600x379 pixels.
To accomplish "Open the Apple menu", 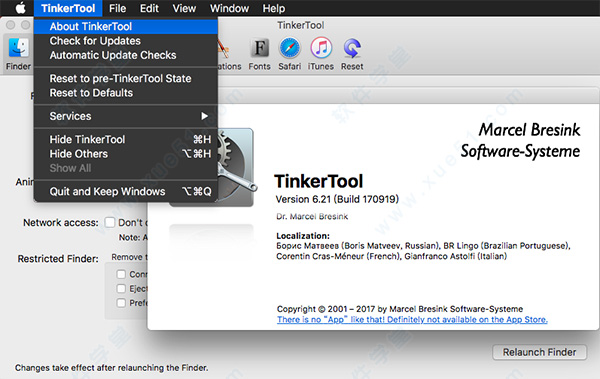I will 20,8.
